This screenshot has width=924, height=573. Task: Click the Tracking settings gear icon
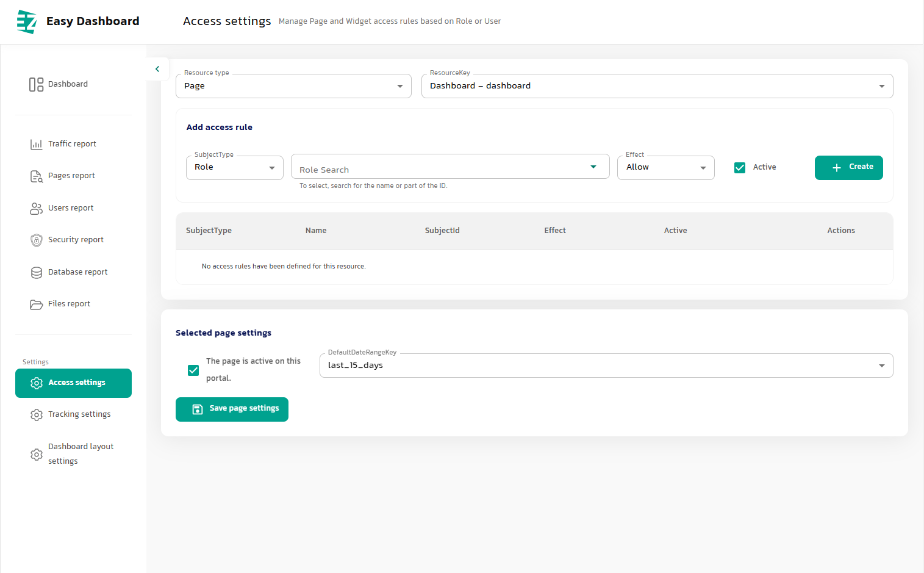point(36,414)
